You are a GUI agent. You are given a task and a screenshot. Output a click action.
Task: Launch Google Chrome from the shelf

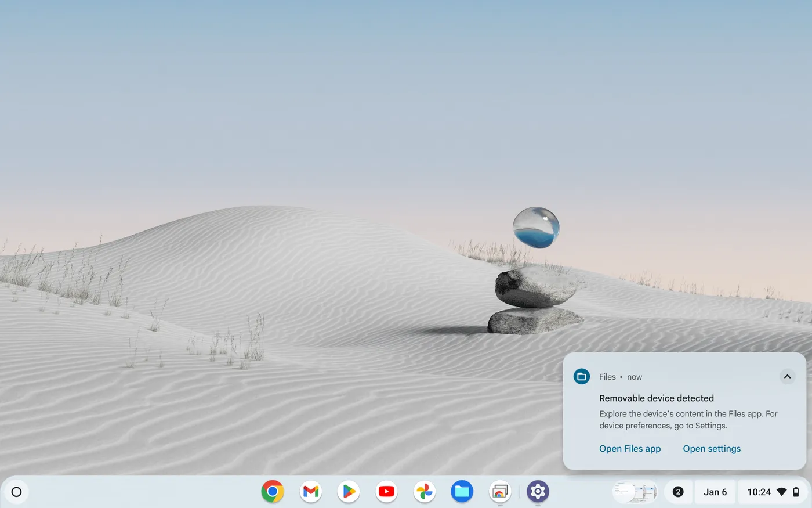(273, 492)
